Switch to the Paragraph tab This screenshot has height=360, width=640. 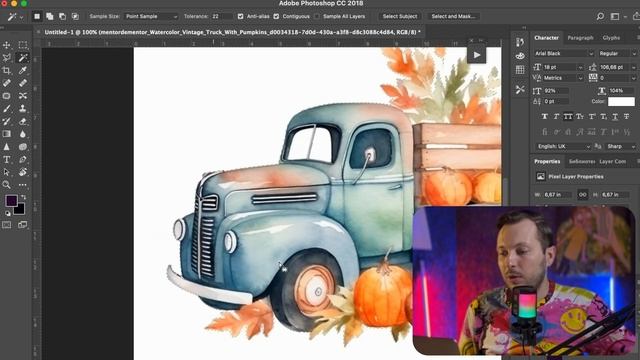580,38
